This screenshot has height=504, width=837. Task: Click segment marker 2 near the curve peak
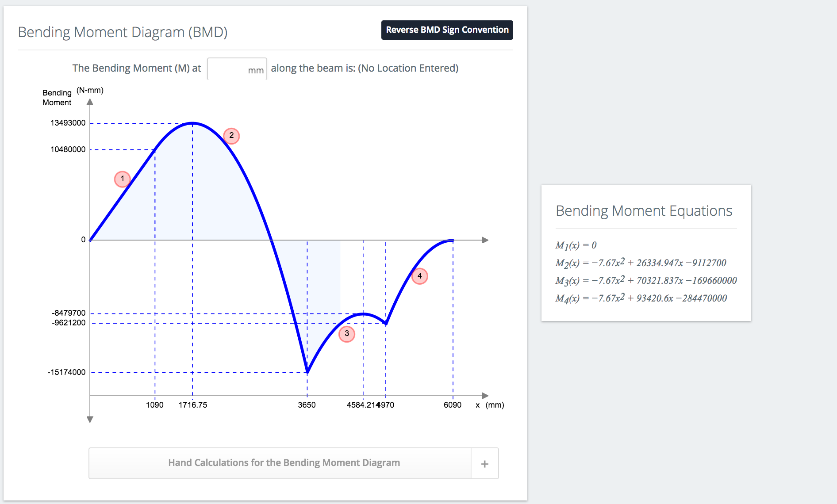pyautogui.click(x=231, y=136)
